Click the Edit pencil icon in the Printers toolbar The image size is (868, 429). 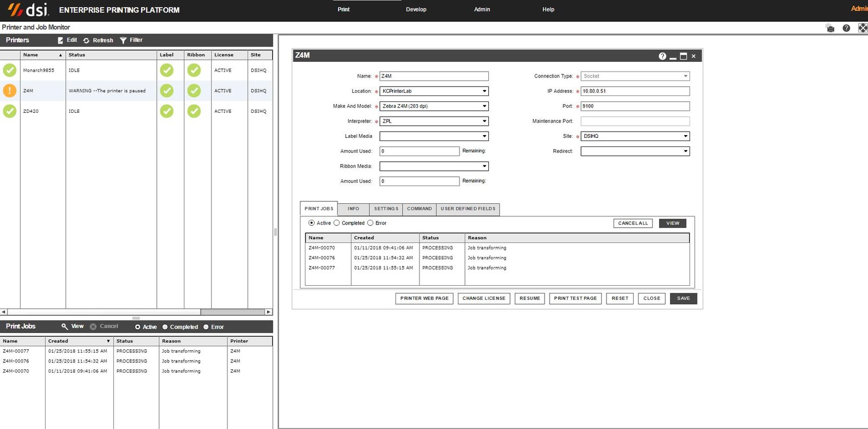click(x=60, y=40)
